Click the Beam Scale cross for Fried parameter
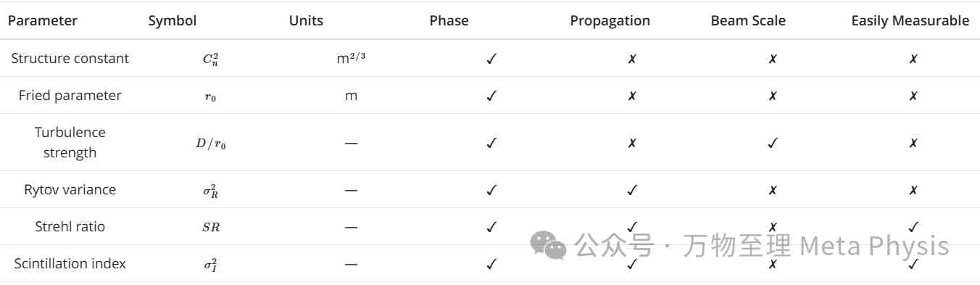This screenshot has width=980, height=285. tap(773, 96)
